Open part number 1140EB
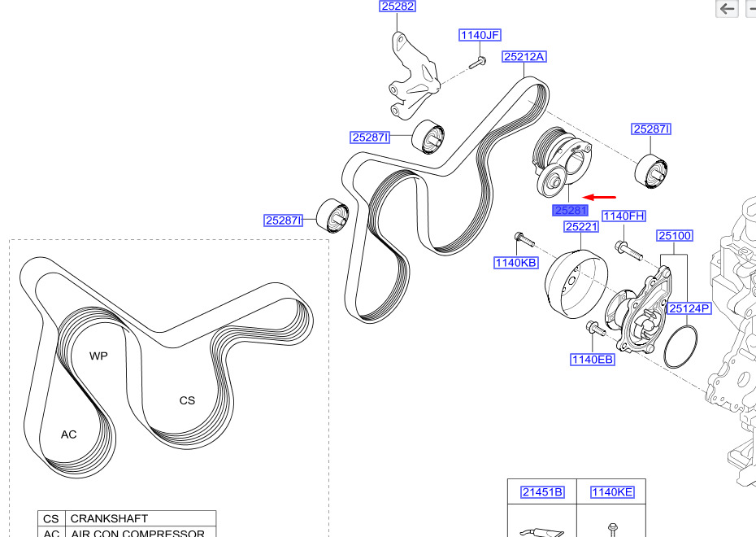The image size is (756, 537). coord(592,360)
